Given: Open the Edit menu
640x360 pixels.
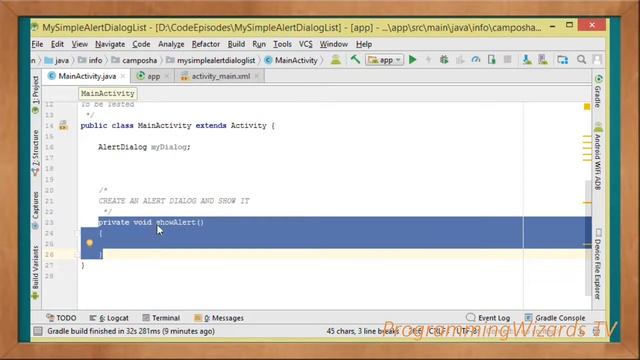Looking at the screenshot, I should click(x=57, y=44).
